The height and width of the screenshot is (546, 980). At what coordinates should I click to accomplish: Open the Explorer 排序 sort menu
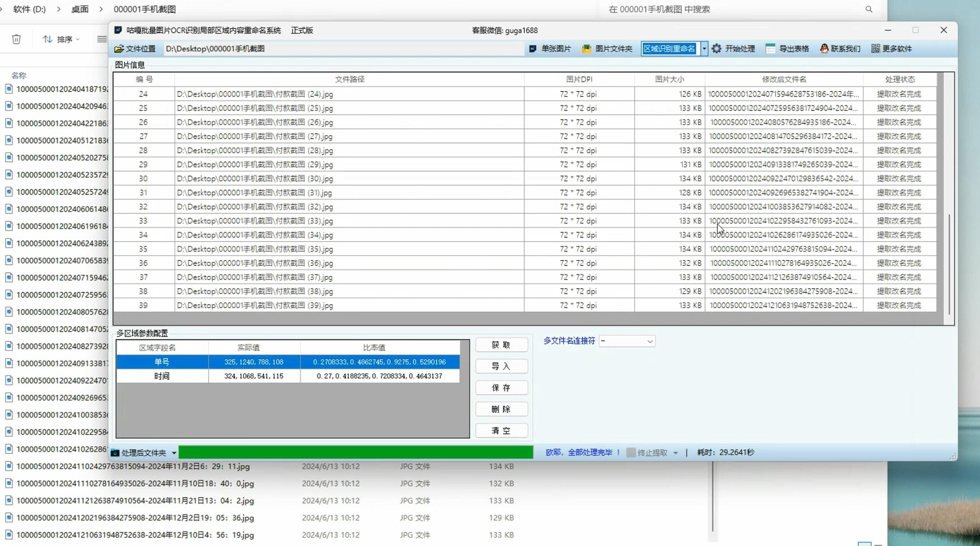coord(61,39)
